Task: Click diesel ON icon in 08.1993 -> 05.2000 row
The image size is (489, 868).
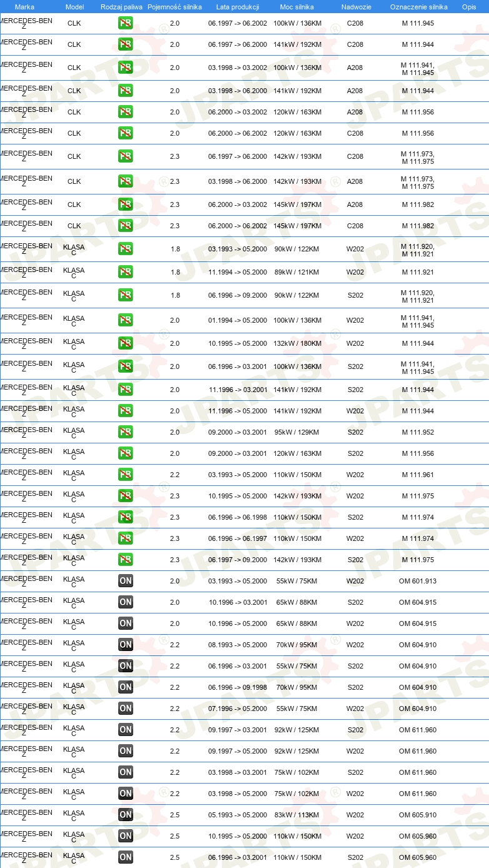Action: pyautogui.click(x=126, y=645)
